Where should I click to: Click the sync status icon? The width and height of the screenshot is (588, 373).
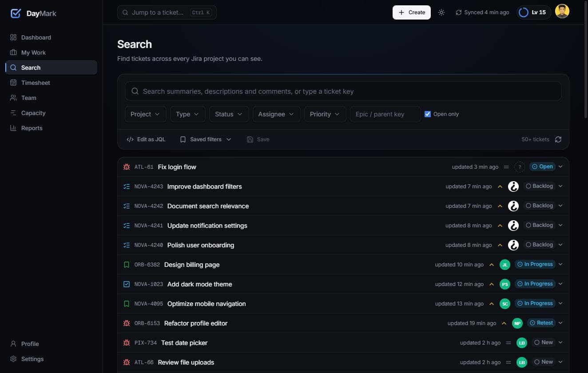459,12
